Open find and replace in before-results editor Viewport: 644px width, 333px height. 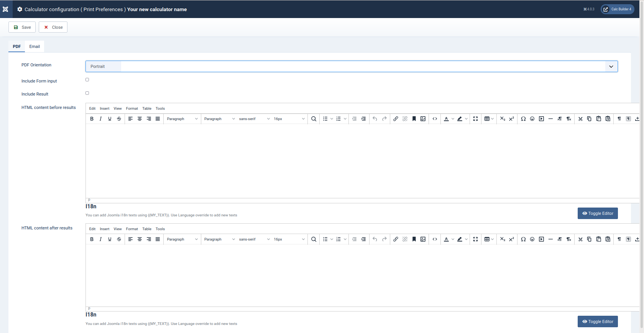pyautogui.click(x=314, y=119)
